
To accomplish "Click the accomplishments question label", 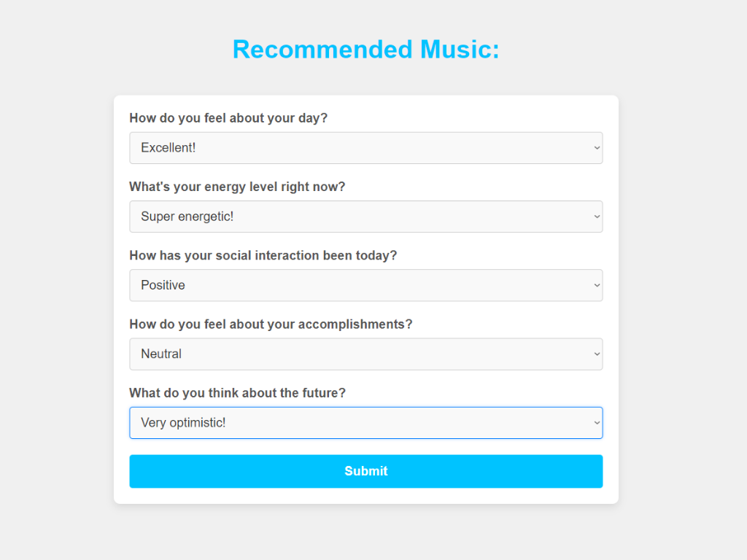I will (x=271, y=324).
